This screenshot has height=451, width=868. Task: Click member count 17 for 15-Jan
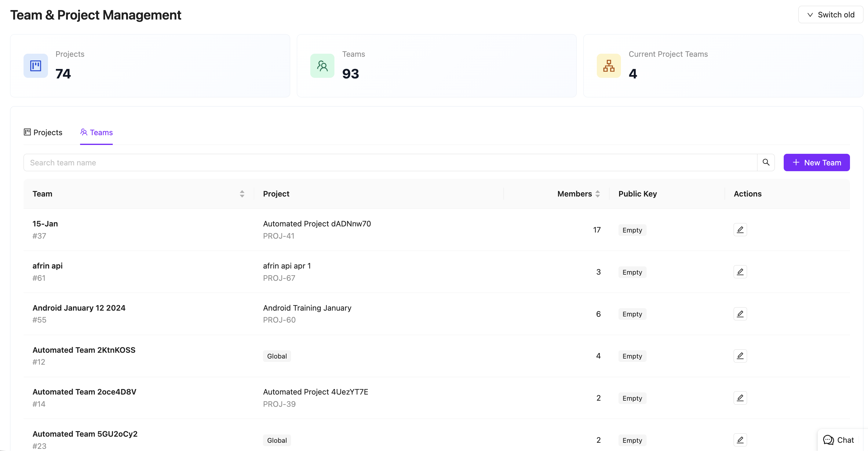pyautogui.click(x=597, y=230)
